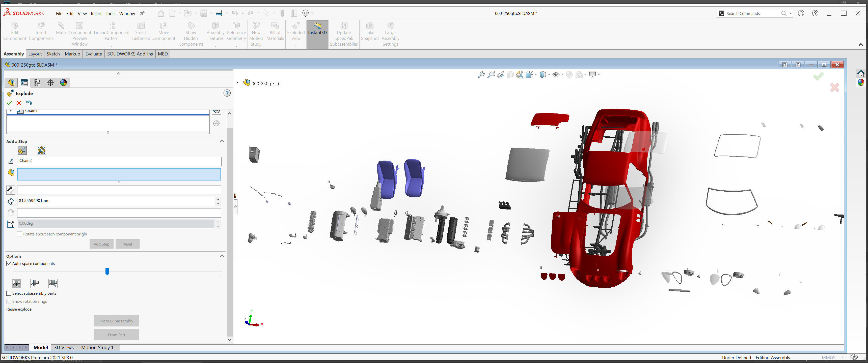Click the red Cancel X in Explode panel
Screen dimensions: 868x363
tap(19, 103)
